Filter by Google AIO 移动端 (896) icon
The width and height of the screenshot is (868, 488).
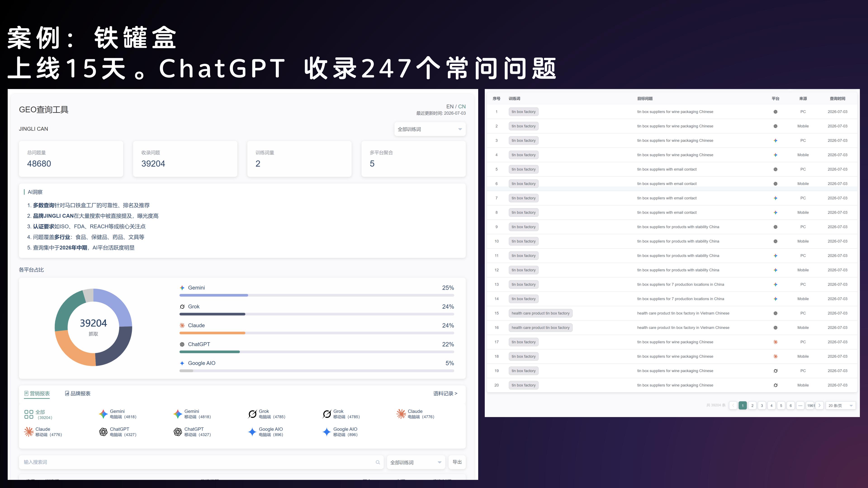point(327,432)
